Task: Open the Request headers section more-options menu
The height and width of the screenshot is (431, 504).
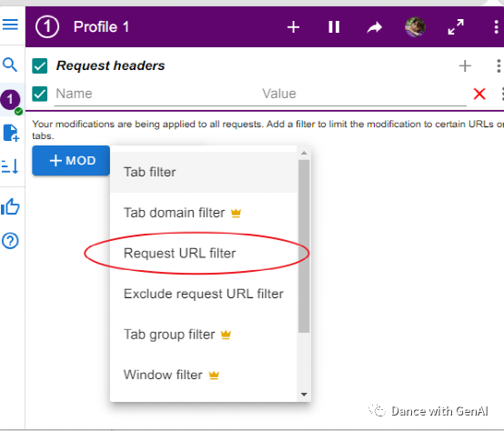Action: click(499, 65)
